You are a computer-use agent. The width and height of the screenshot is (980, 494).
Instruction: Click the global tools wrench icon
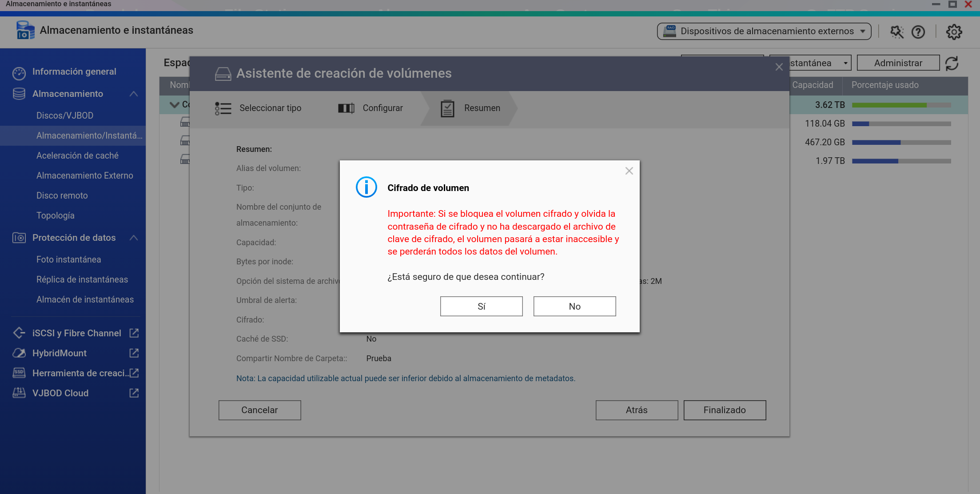[x=896, y=32]
